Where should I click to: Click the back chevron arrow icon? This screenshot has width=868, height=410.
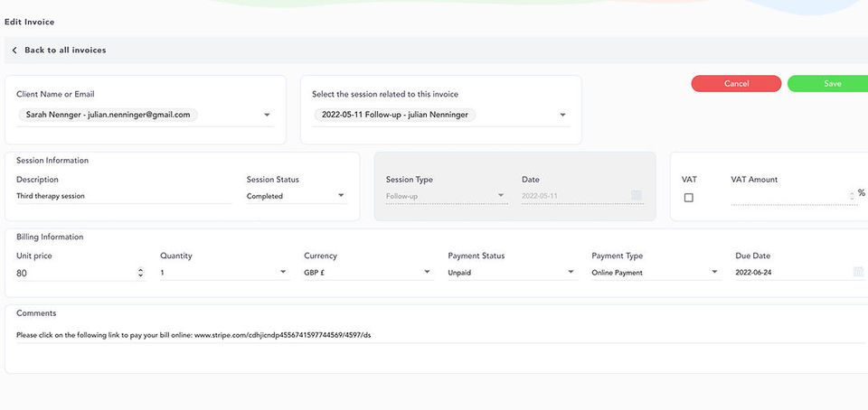tap(14, 51)
